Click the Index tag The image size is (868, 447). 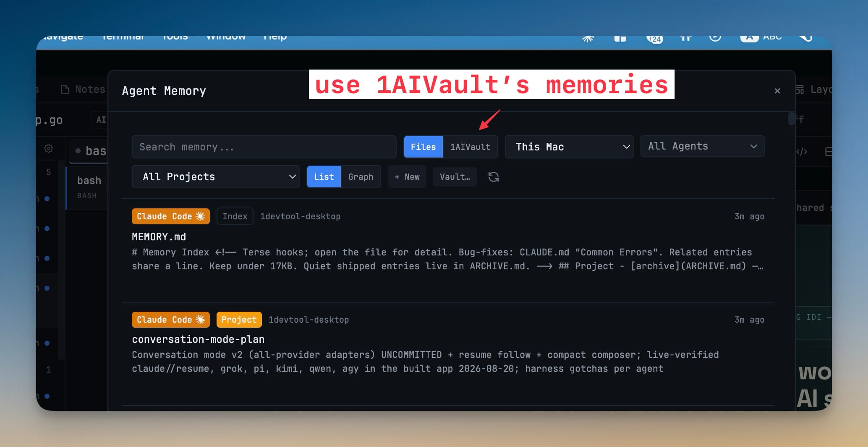[x=235, y=216]
